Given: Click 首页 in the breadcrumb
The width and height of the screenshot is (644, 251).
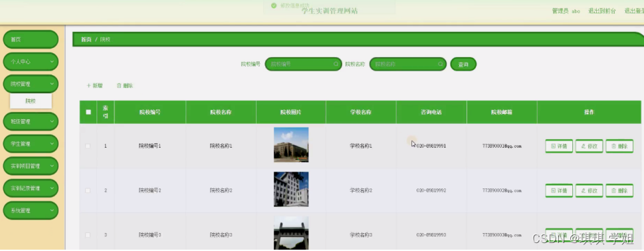Looking at the screenshot, I should [x=86, y=39].
